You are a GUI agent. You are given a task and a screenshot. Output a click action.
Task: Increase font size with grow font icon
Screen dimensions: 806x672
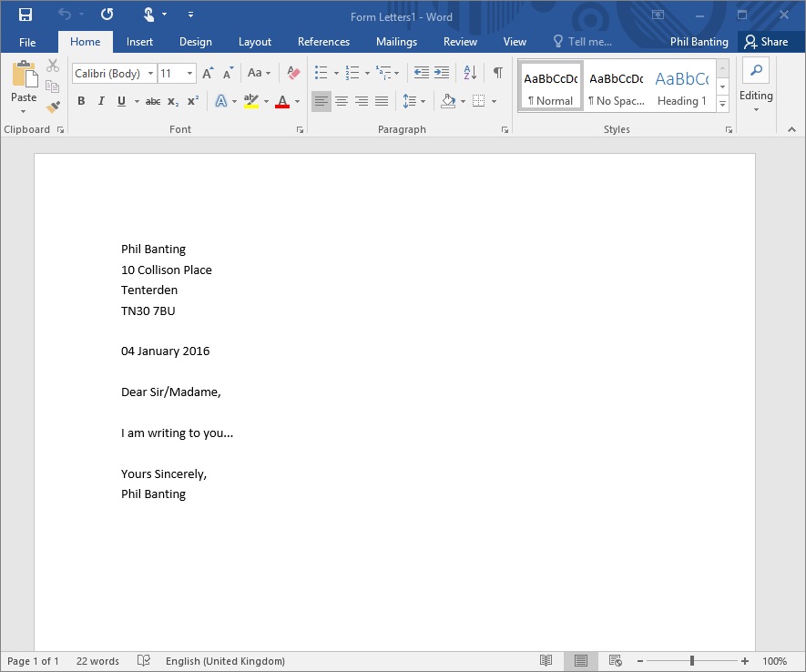click(208, 73)
